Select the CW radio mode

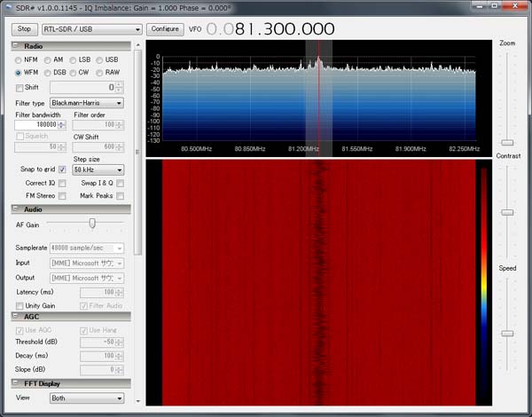[73, 73]
